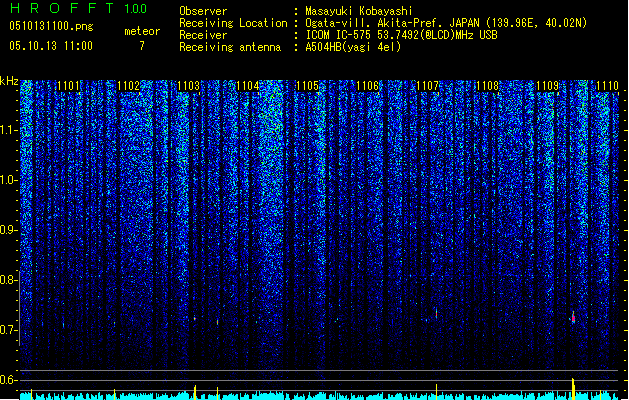This screenshot has height=400, width=629.
Task: Click the HROFFT 1.0.0 title text
Action: tap(78, 8)
